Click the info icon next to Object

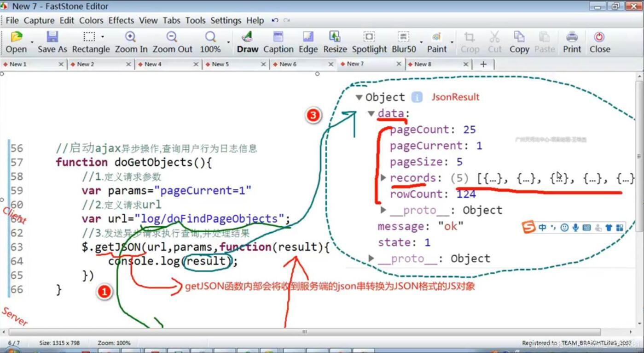(417, 97)
